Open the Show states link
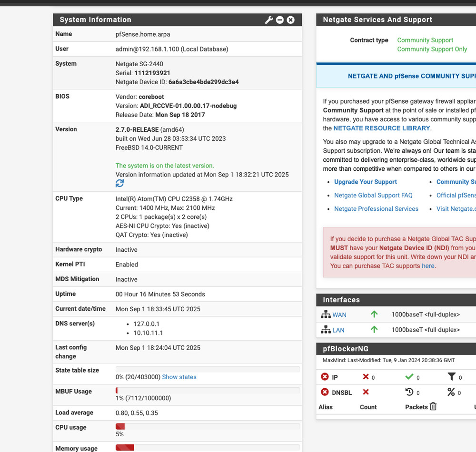The image size is (476, 452). point(179,377)
